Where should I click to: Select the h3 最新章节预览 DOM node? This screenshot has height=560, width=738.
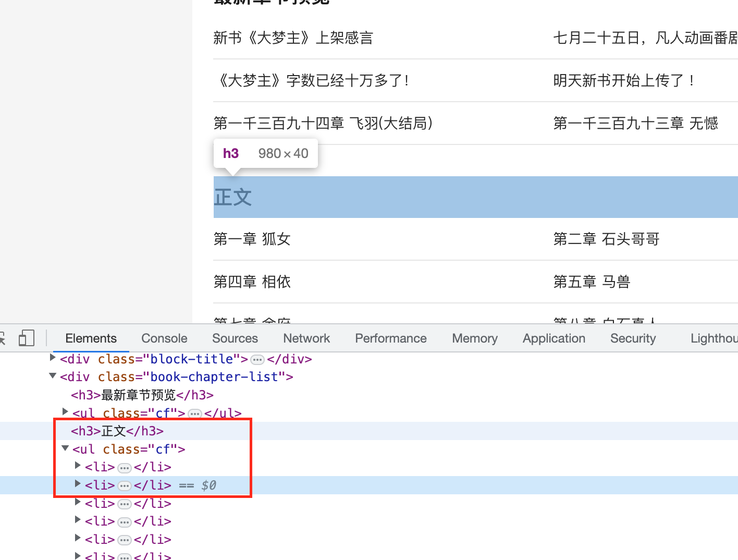pyautogui.click(x=142, y=395)
